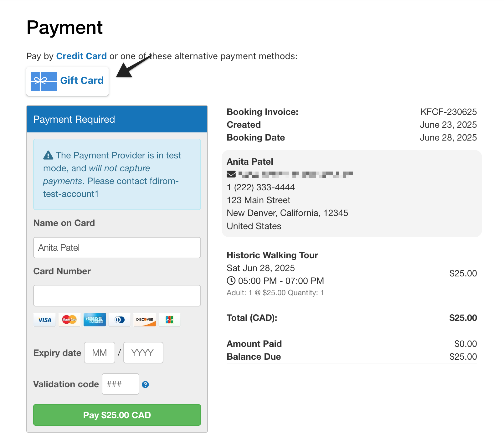Viewport: 504px width, 437px height.
Task: Click the envelope email icon under Anita Patel
Action: [231, 174]
